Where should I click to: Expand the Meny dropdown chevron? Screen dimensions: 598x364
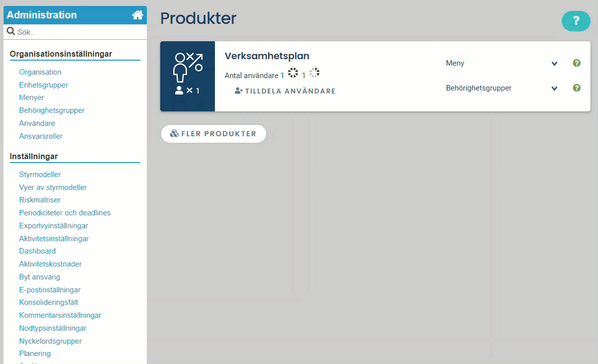[x=554, y=64]
